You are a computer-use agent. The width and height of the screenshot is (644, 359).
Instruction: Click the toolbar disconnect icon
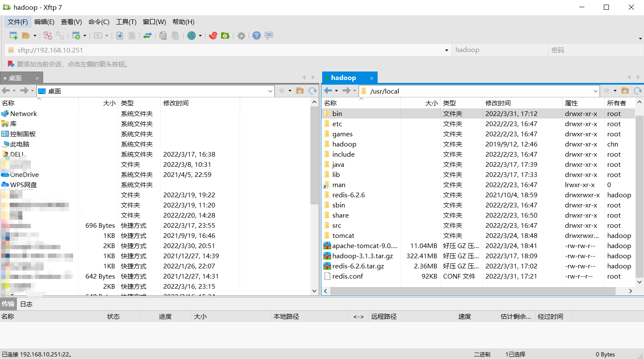[x=49, y=36]
